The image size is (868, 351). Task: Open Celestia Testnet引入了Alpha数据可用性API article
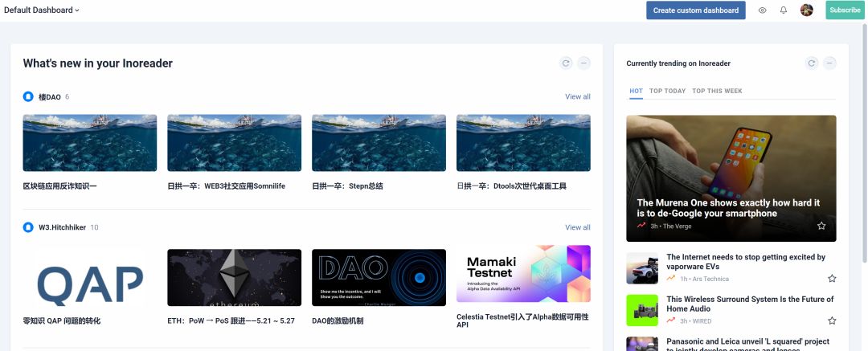coord(522,320)
